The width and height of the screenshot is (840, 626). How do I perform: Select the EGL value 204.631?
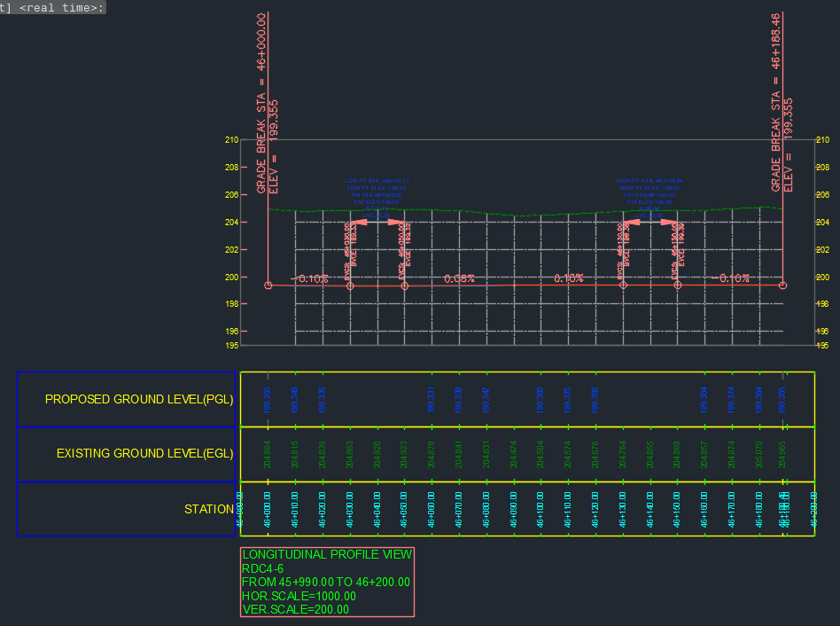click(486, 455)
